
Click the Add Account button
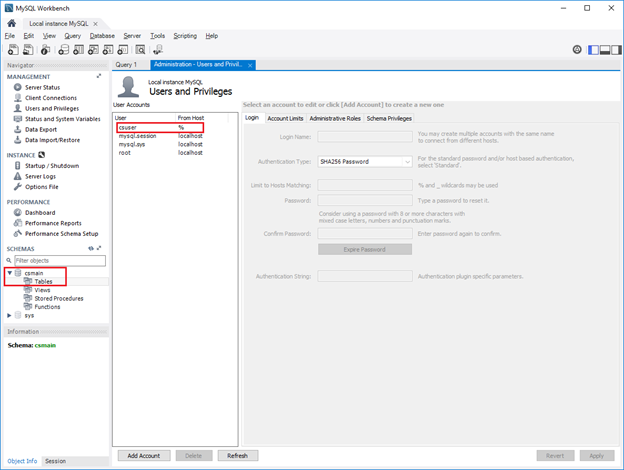click(144, 456)
